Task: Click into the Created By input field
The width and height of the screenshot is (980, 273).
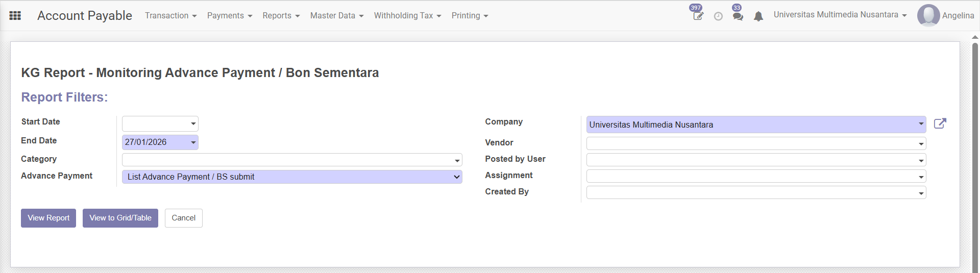Action: pos(751,192)
